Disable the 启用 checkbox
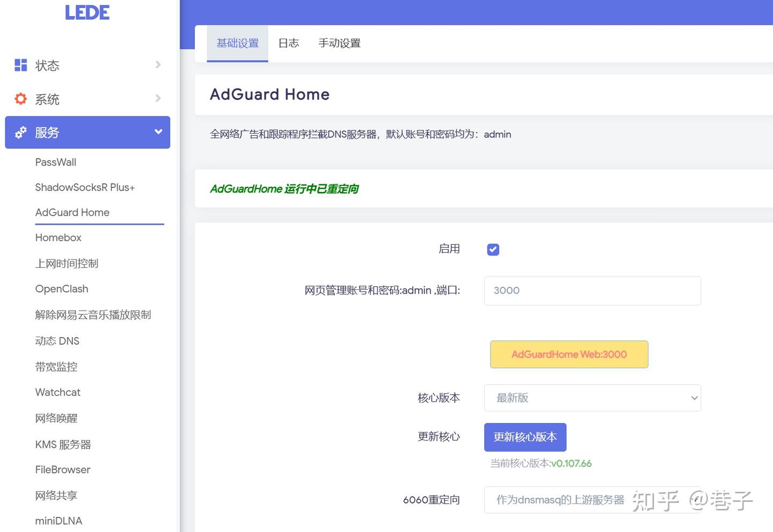This screenshot has width=773, height=532. point(492,249)
